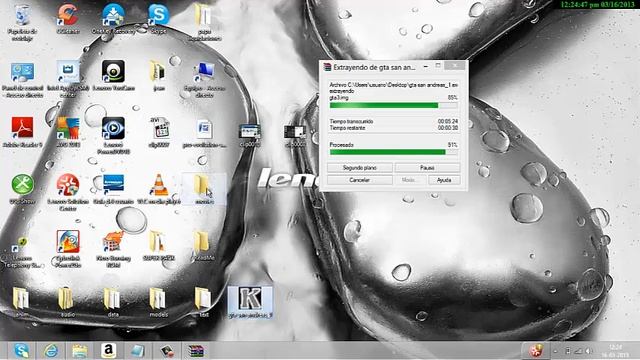Select the folder beside the Nero Burning ROM shortcut
The height and width of the screenshot is (360, 640).
158,246
